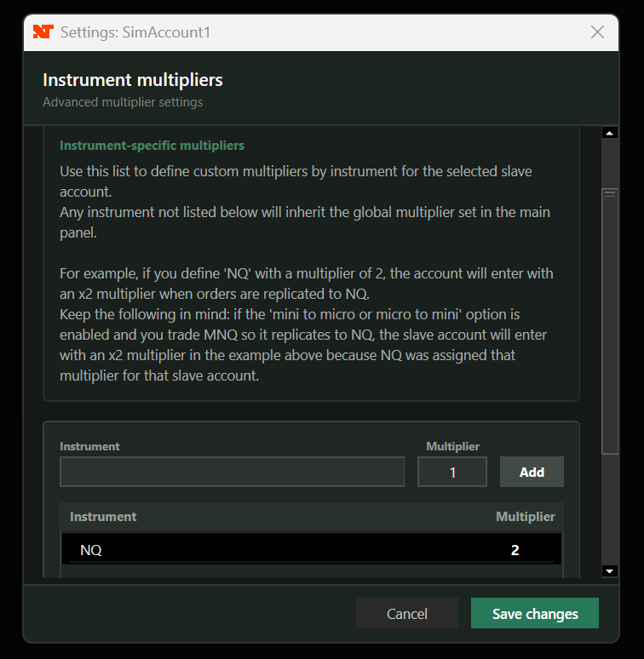Click the empty Instrument input field
Screen dimensions: 644x659
[232, 472]
